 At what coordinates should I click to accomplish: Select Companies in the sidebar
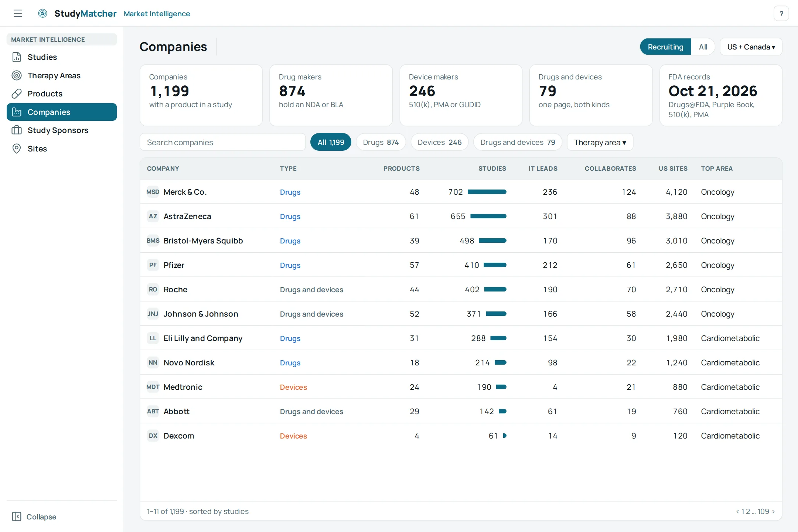click(x=62, y=112)
